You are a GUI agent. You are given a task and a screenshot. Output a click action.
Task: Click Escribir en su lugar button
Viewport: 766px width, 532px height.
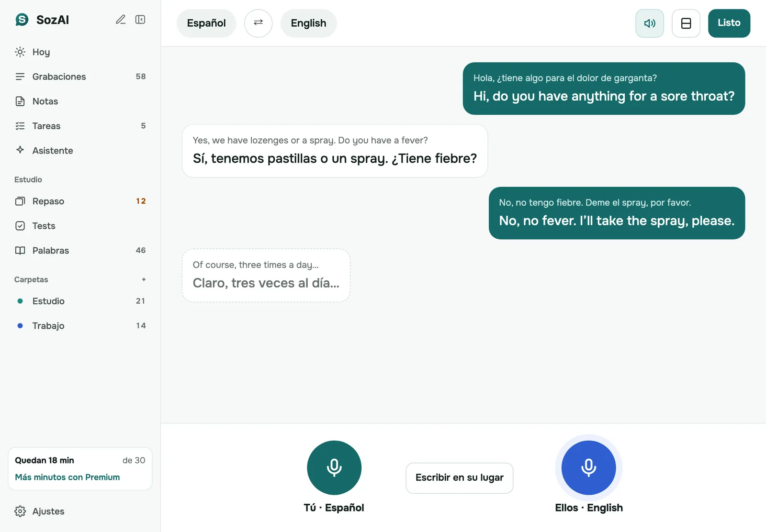coord(460,477)
